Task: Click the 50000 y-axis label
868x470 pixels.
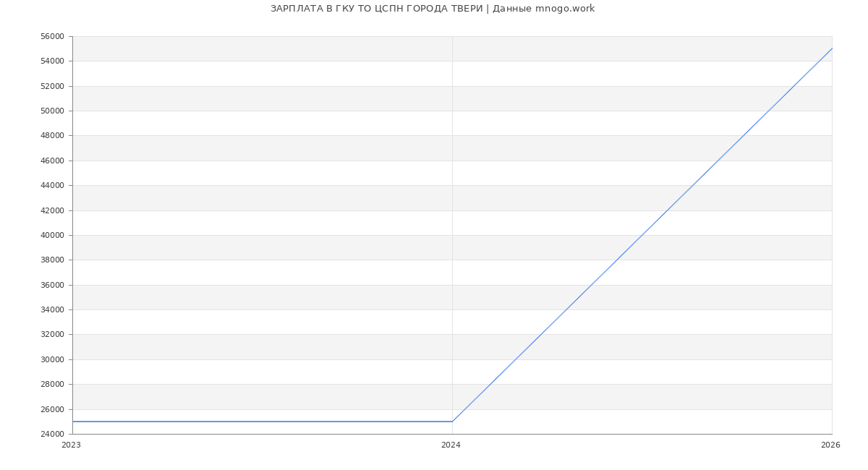Action: 53,111
